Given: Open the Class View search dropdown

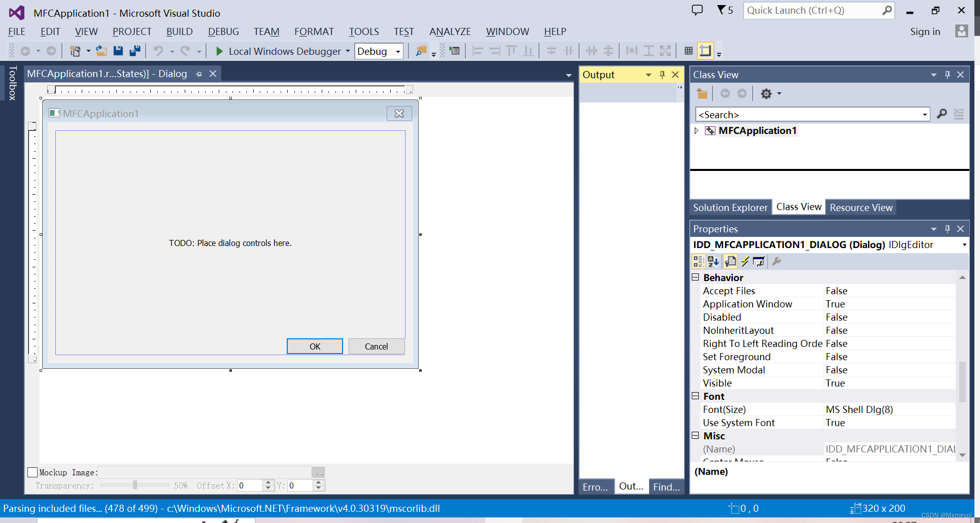Looking at the screenshot, I should click(x=925, y=115).
